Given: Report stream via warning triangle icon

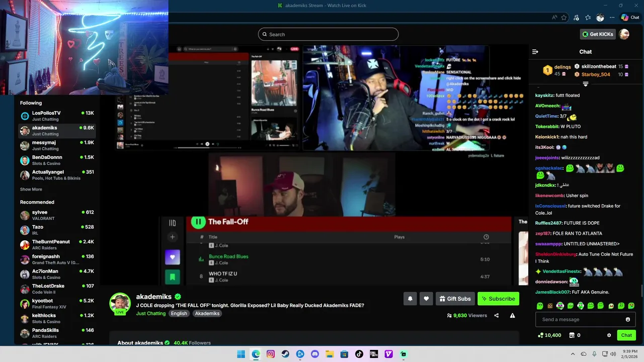Looking at the screenshot, I should pos(512,316).
